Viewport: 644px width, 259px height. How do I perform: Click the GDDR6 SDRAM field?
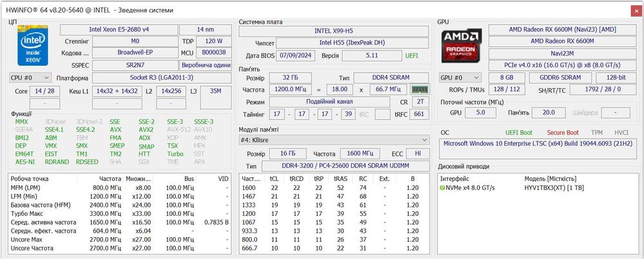coord(560,78)
